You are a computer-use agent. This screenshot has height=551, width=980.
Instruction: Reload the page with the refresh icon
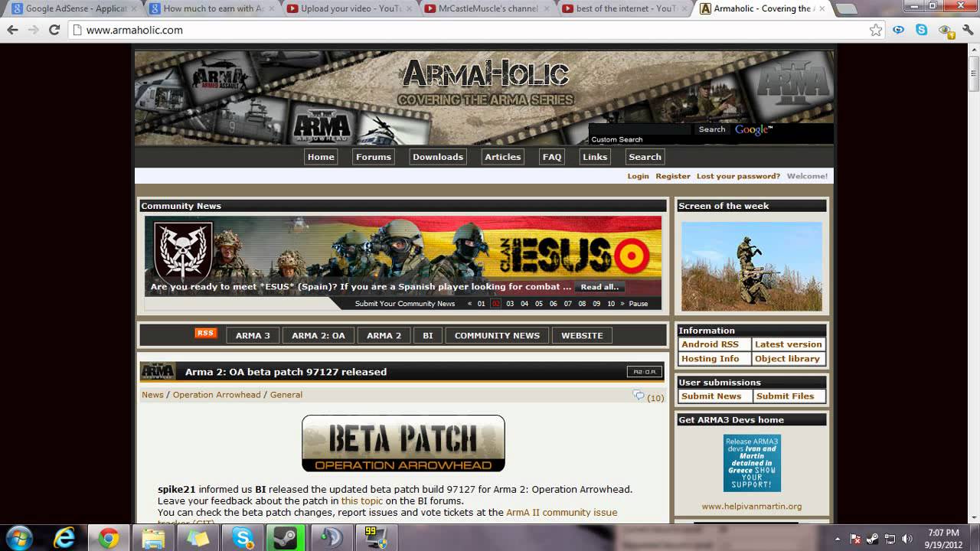(54, 30)
